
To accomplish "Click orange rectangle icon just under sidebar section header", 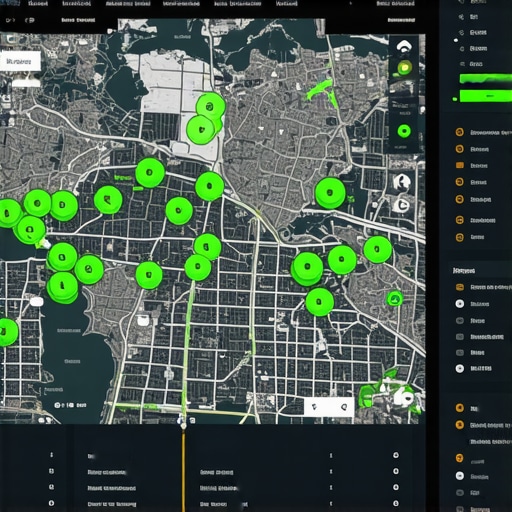I will 460,287.
